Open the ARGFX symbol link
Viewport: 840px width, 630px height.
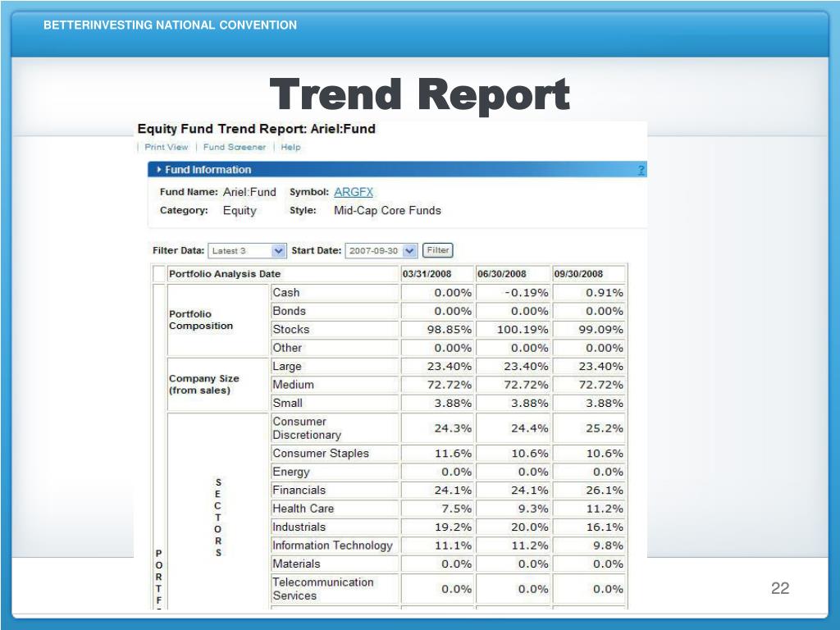[x=354, y=192]
